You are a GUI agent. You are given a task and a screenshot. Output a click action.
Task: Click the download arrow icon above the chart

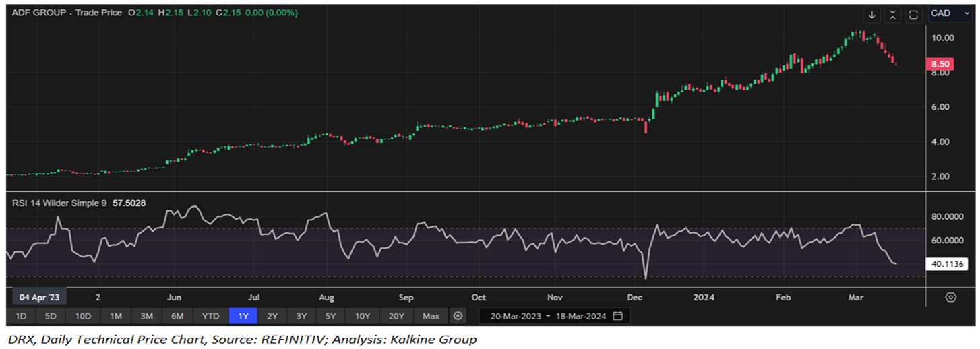(872, 14)
